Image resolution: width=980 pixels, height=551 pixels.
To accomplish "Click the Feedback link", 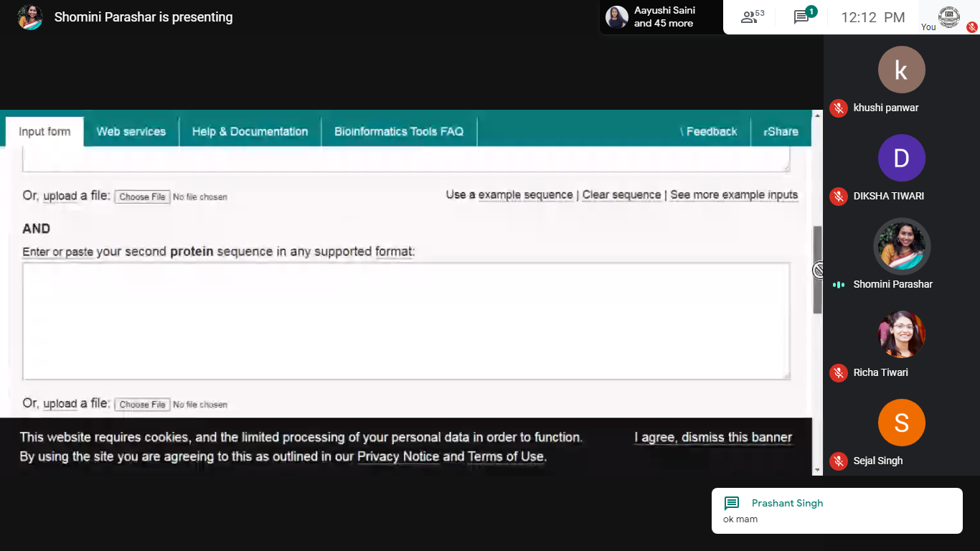I will 710,131.
